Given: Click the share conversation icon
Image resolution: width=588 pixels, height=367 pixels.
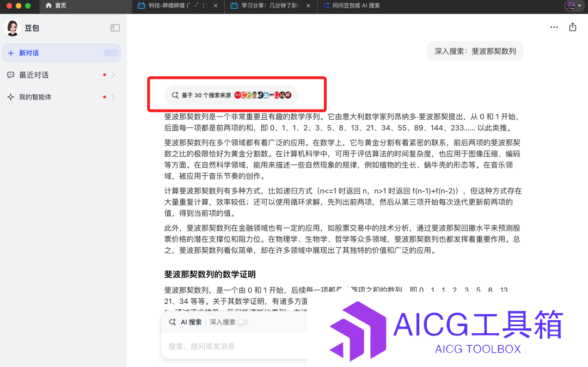Looking at the screenshot, I should pyautogui.click(x=573, y=27).
